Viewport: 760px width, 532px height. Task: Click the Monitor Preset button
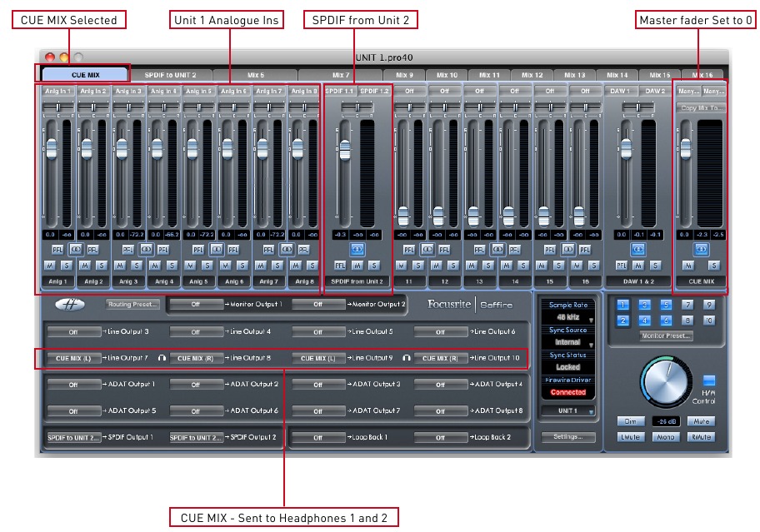[667, 334]
